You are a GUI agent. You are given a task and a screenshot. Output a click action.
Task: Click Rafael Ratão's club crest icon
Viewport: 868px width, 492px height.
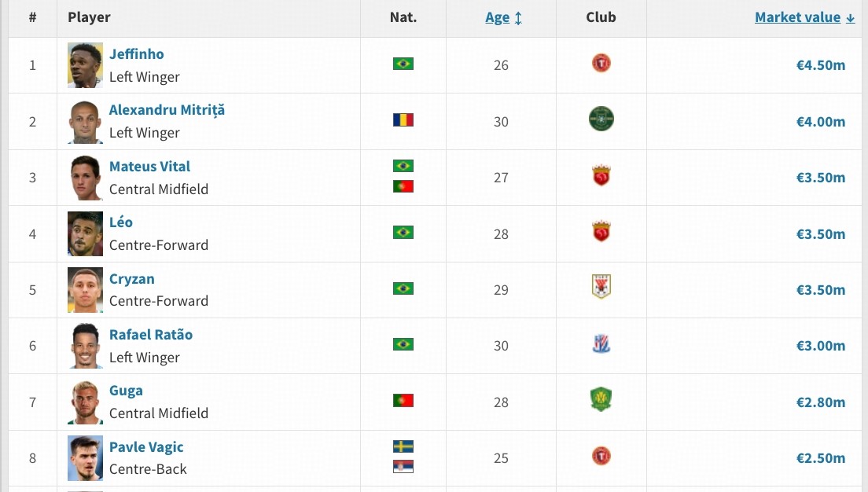601,343
